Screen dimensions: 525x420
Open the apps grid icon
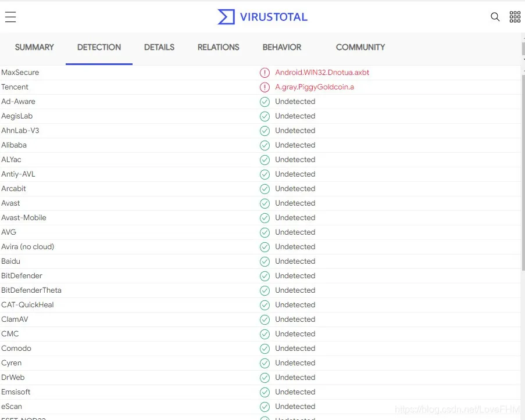[x=515, y=17]
